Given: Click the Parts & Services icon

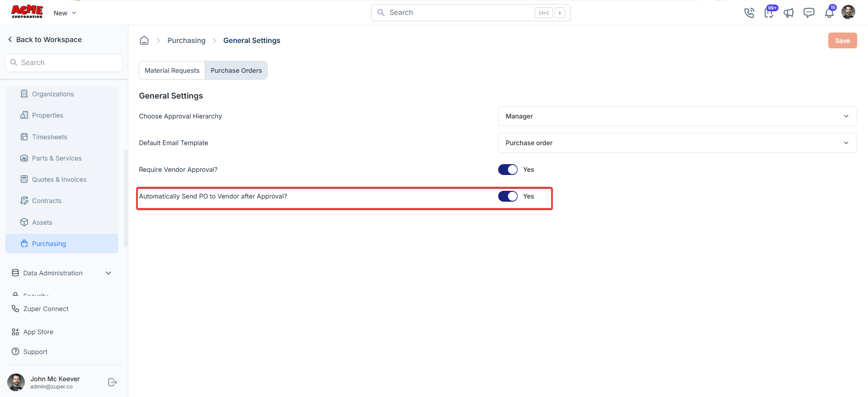Looking at the screenshot, I should tap(24, 158).
